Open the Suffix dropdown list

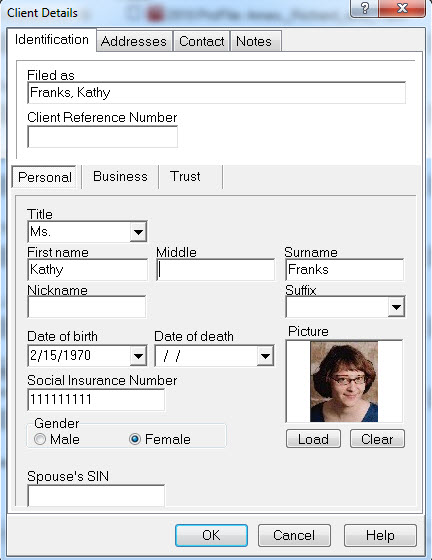click(x=396, y=307)
